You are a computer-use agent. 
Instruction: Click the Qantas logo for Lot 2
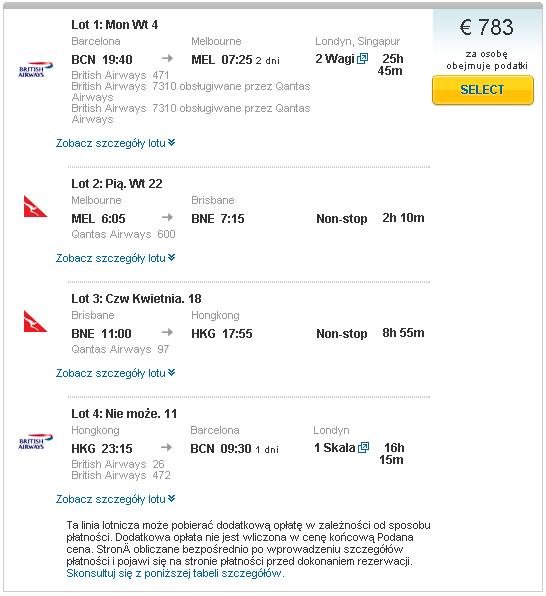pyautogui.click(x=35, y=206)
